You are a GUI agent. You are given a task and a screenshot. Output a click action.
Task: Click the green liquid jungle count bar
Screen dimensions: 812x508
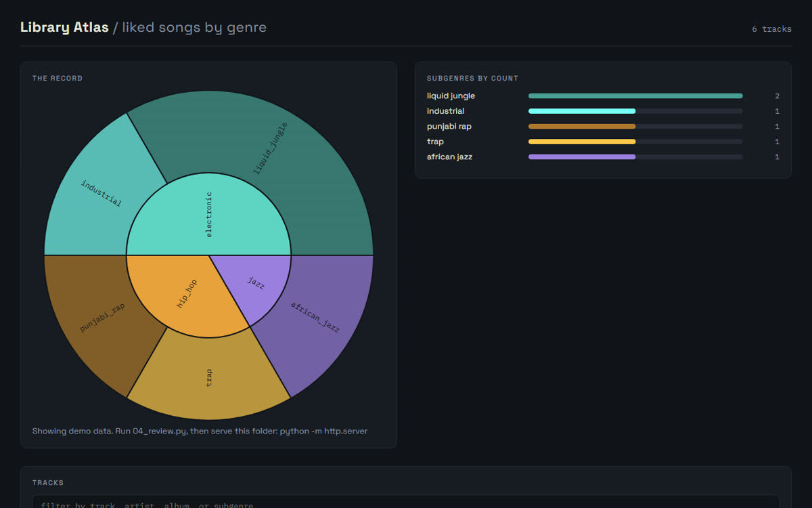(635, 96)
